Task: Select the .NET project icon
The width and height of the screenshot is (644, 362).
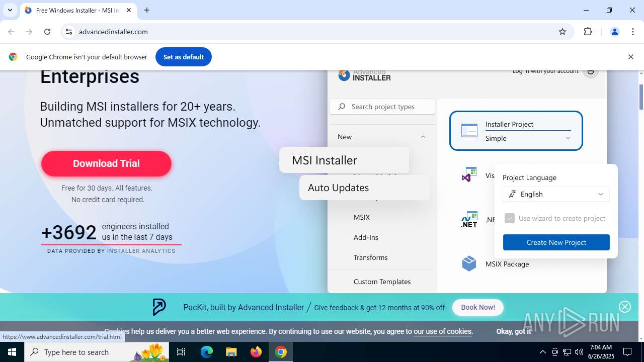Action: click(x=469, y=220)
